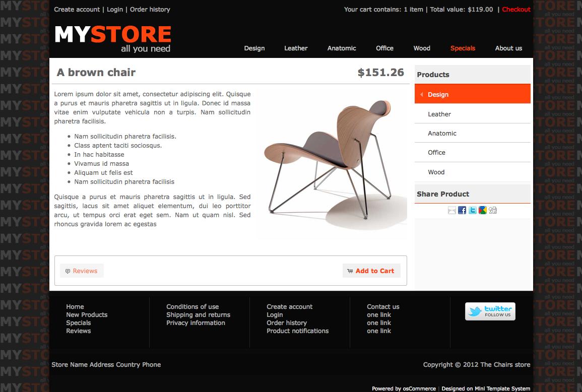Click the brown chair product image
582x392 pixels.
tap(332, 163)
